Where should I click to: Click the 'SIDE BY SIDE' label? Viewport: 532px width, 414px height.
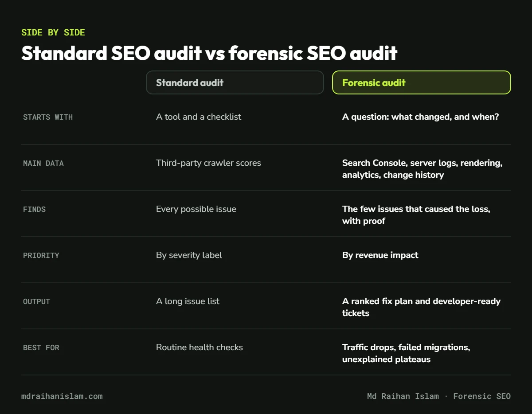point(53,32)
